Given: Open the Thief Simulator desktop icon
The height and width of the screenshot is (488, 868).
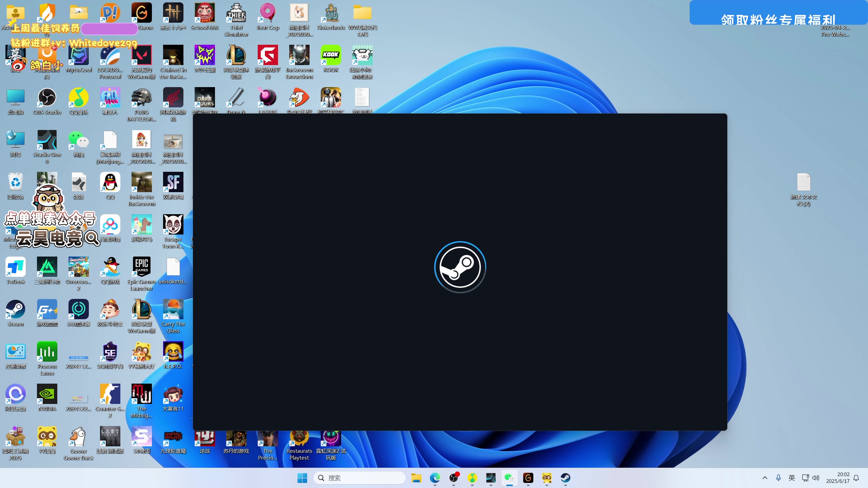Looking at the screenshot, I should point(236,20).
